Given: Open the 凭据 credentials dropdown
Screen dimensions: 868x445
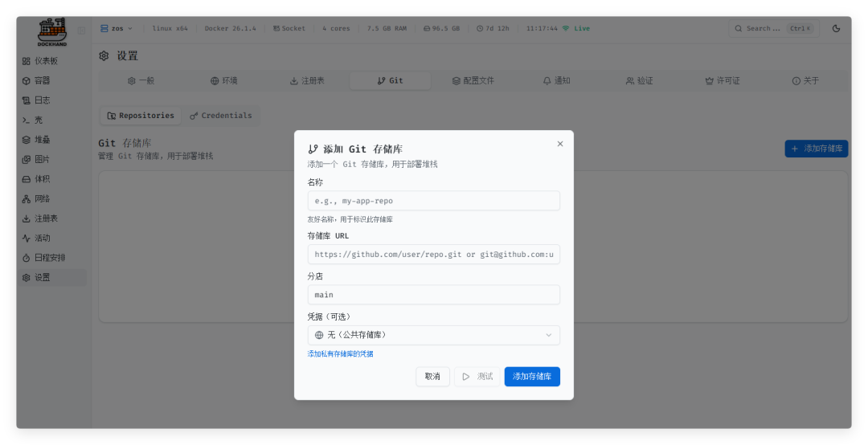Looking at the screenshot, I should 433,335.
